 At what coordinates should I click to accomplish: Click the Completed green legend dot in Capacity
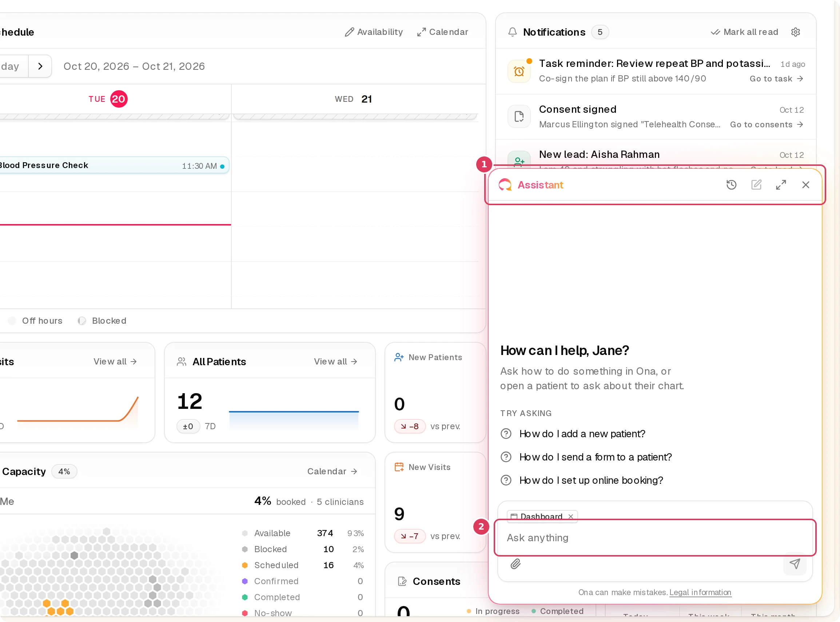[245, 597]
